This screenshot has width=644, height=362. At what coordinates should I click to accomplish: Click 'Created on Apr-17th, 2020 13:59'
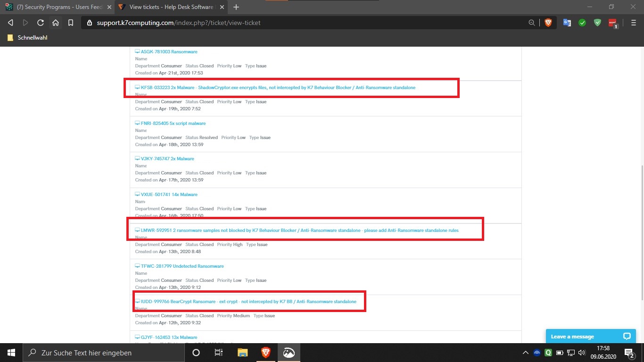tap(169, 180)
